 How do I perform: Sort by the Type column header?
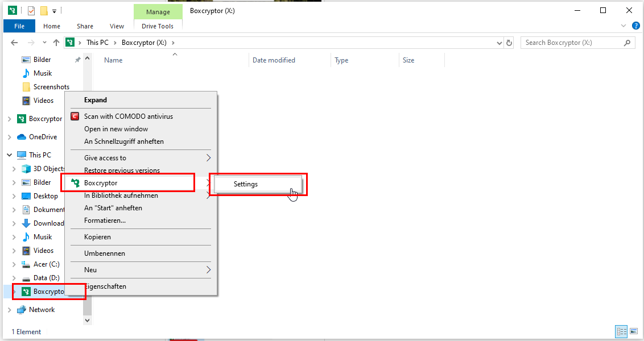pyautogui.click(x=341, y=60)
